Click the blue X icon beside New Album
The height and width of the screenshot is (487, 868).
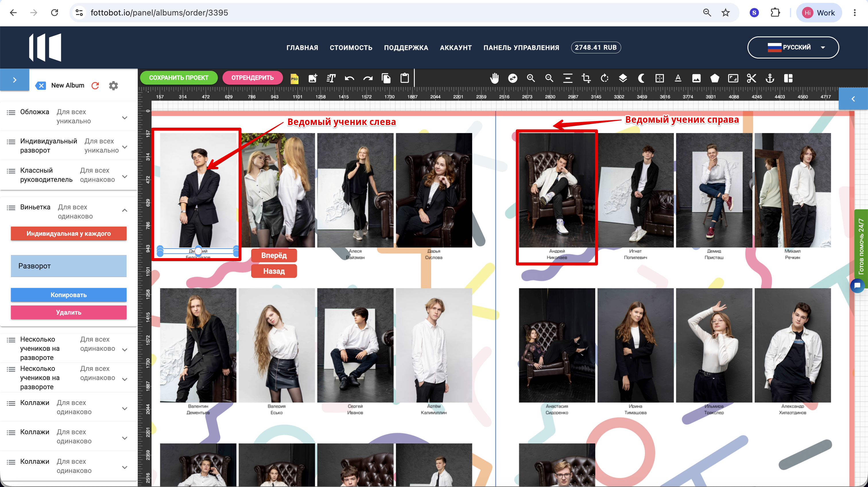coord(41,85)
